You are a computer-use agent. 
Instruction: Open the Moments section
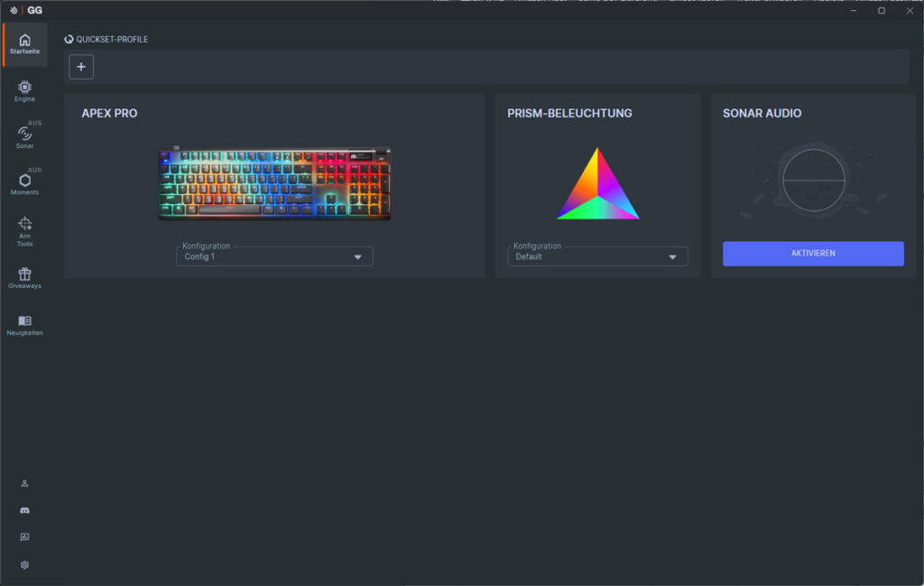24,184
